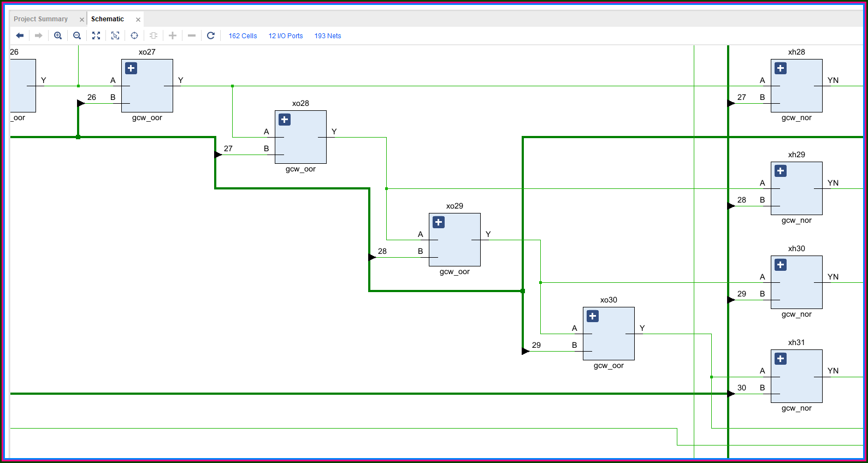Expand the xo30 cell hierarchy
The image size is (868, 463).
(593, 316)
